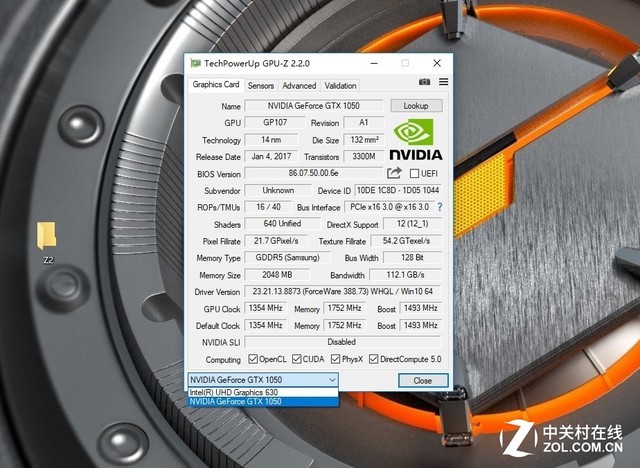Click the Release Date Jan 4, 2017
640x468 pixels.
click(x=271, y=156)
